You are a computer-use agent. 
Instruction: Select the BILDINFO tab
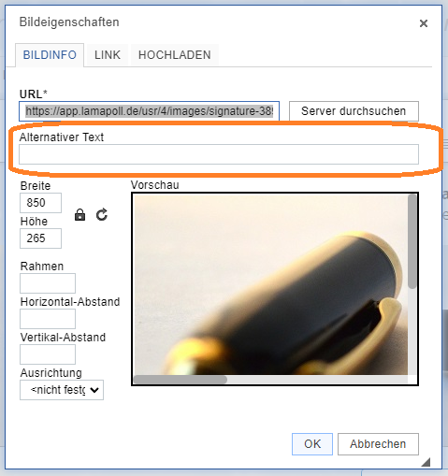coord(50,55)
